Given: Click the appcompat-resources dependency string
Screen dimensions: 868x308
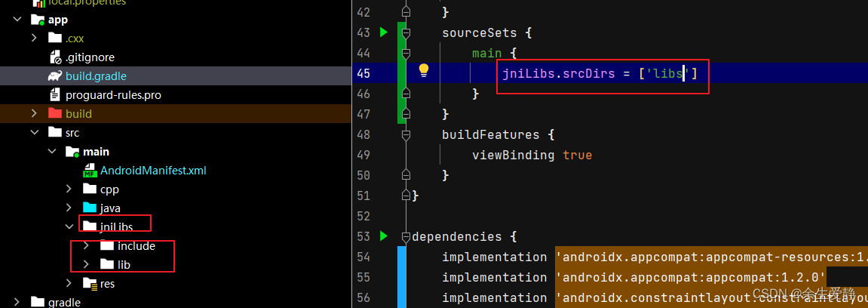Looking at the screenshot, I should tap(711, 257).
